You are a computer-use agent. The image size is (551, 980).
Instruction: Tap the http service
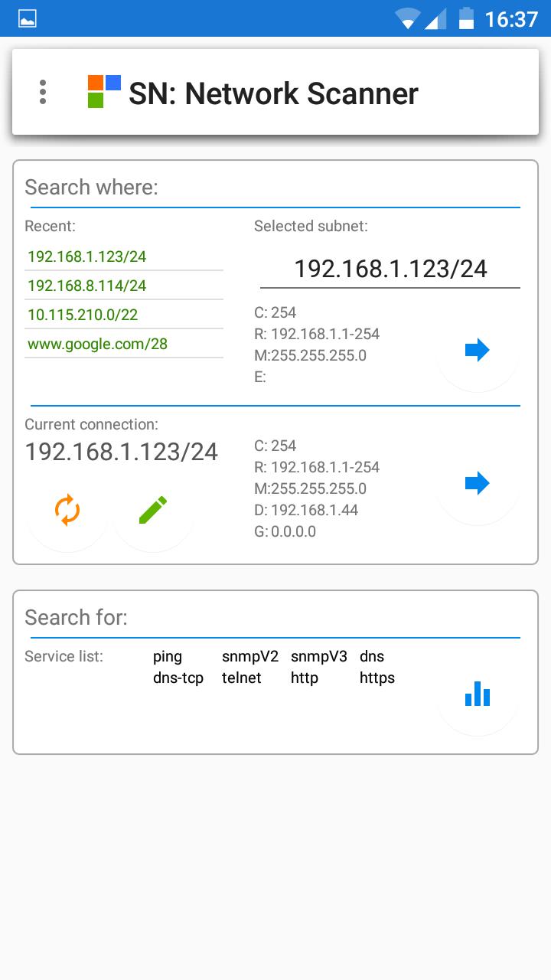305,678
